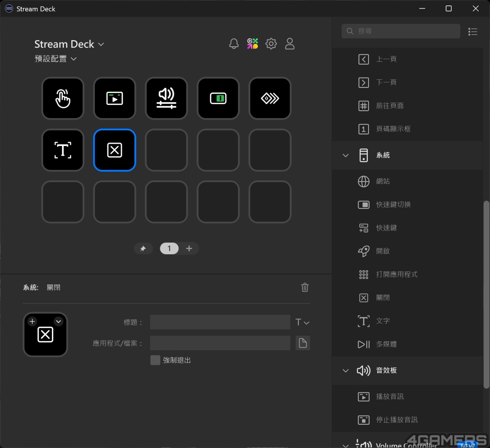
Task: Open the colorful Marketplace icon
Action: [253, 44]
